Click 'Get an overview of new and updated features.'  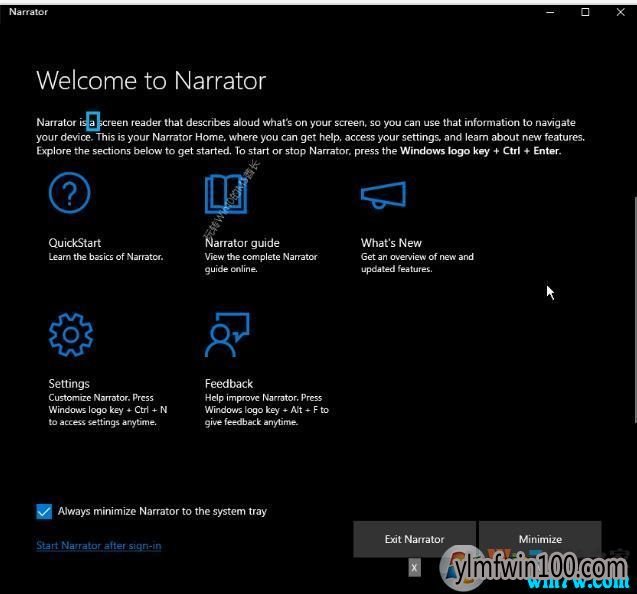(x=417, y=263)
